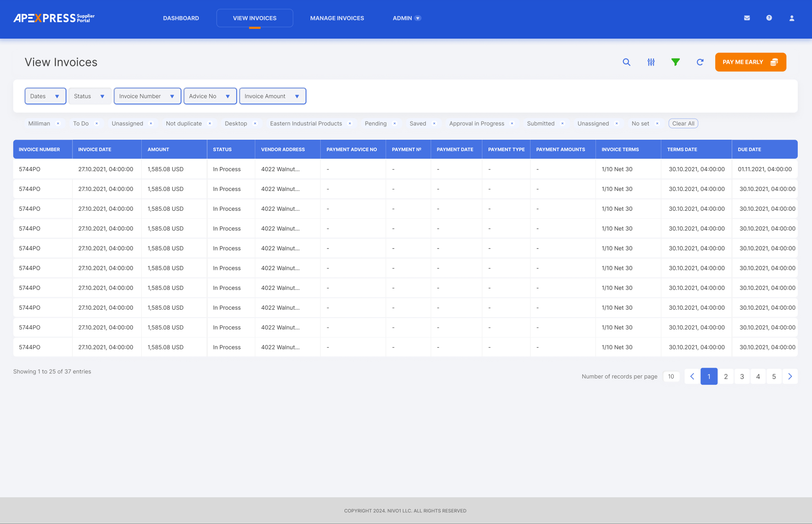Open the mail messages icon
812x524 pixels.
point(747,18)
